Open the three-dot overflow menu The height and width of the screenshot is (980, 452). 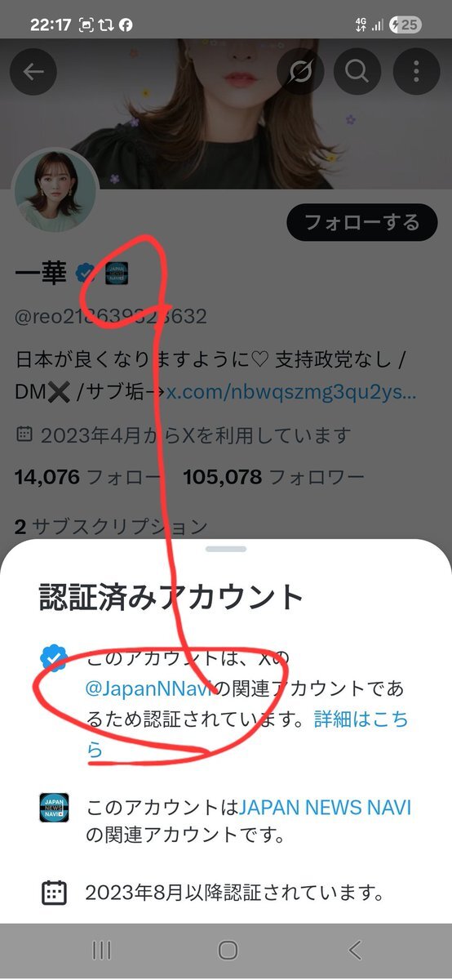pyautogui.click(x=416, y=72)
